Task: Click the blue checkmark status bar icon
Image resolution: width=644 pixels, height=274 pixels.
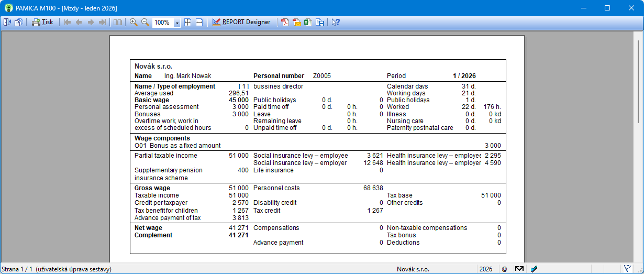Action: [x=534, y=269]
